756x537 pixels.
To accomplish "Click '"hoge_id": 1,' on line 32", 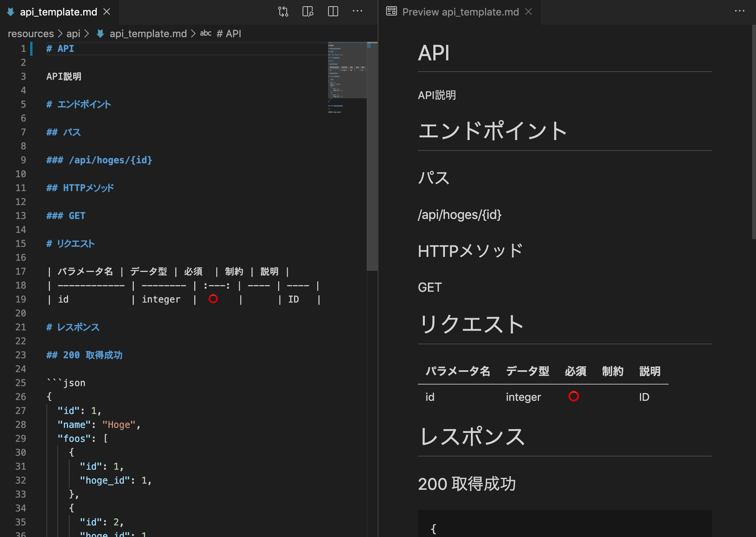I will coord(116,480).
